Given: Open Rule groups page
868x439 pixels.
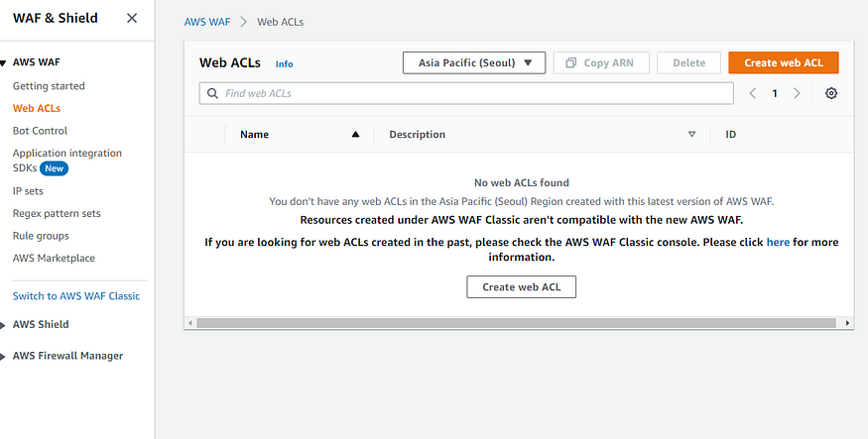Looking at the screenshot, I should (x=41, y=236).
